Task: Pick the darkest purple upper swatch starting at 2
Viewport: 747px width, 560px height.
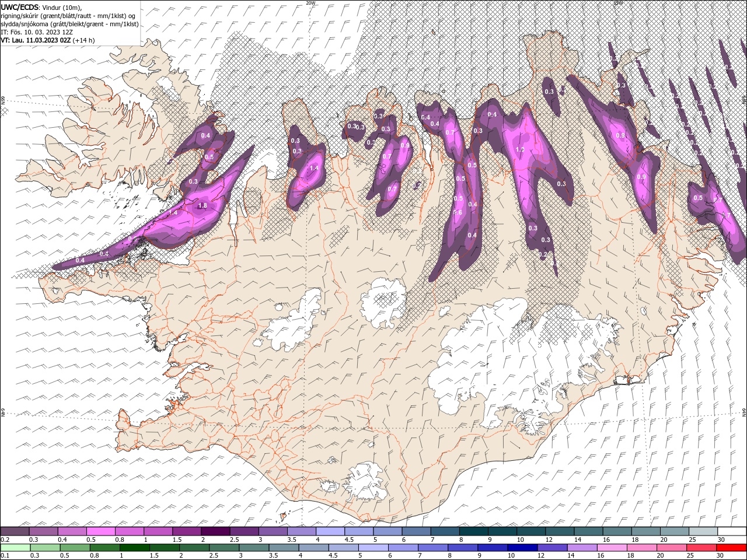Action: (215, 531)
